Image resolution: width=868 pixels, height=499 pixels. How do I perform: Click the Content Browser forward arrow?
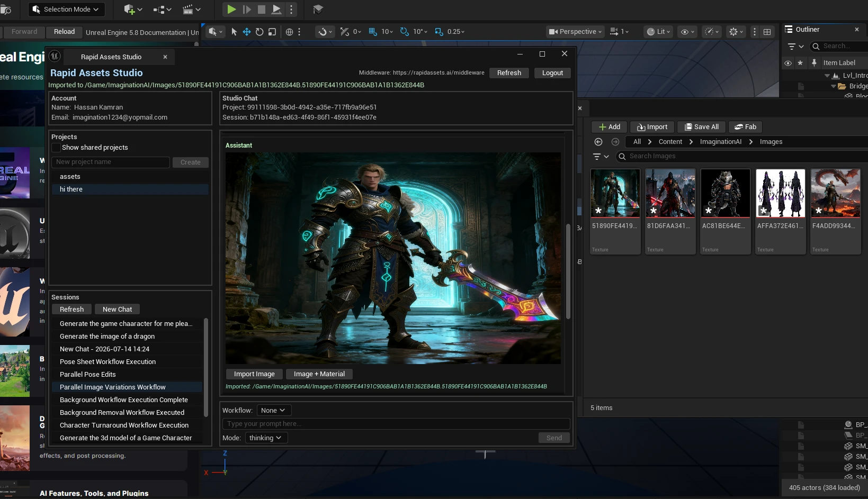(615, 142)
